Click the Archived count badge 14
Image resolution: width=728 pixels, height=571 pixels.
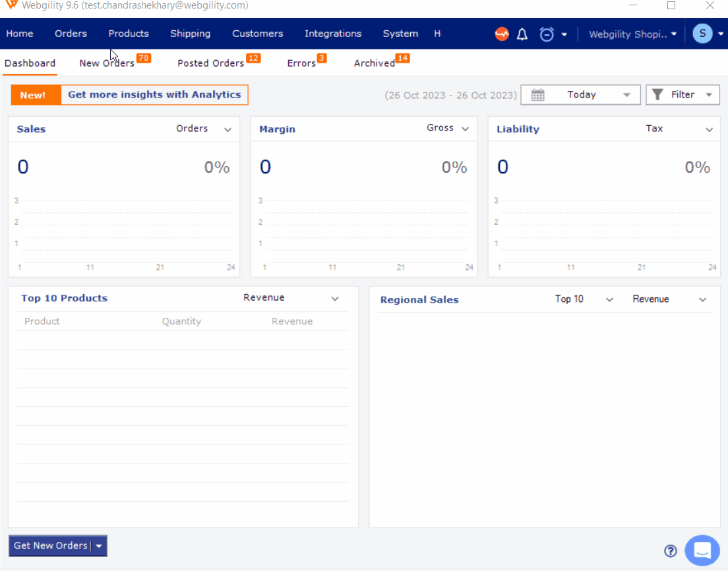tap(402, 58)
